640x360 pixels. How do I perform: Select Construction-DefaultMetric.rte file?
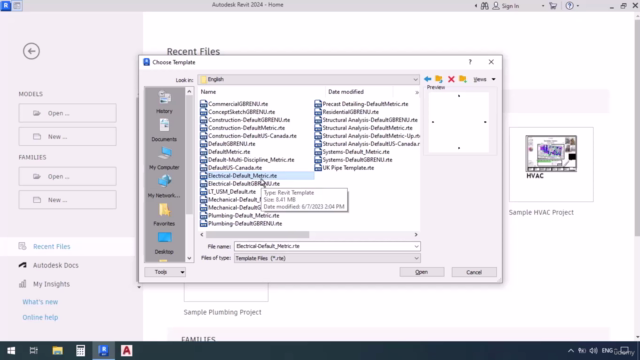[x=246, y=128]
